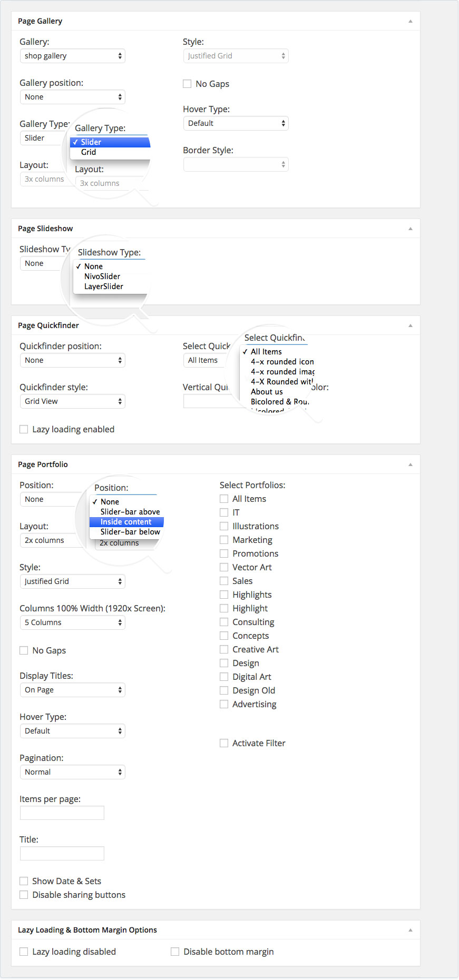Choose About us in Quickfinder list
459x980 pixels.
click(267, 392)
